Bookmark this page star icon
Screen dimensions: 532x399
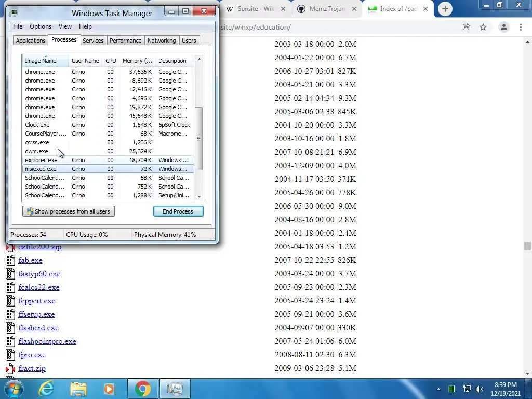point(483,27)
